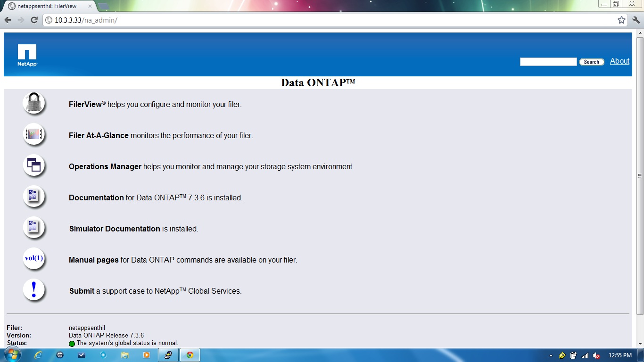Click the version text Data ONTAP Release 7.3.6
The height and width of the screenshot is (362, 644).
[107, 335]
